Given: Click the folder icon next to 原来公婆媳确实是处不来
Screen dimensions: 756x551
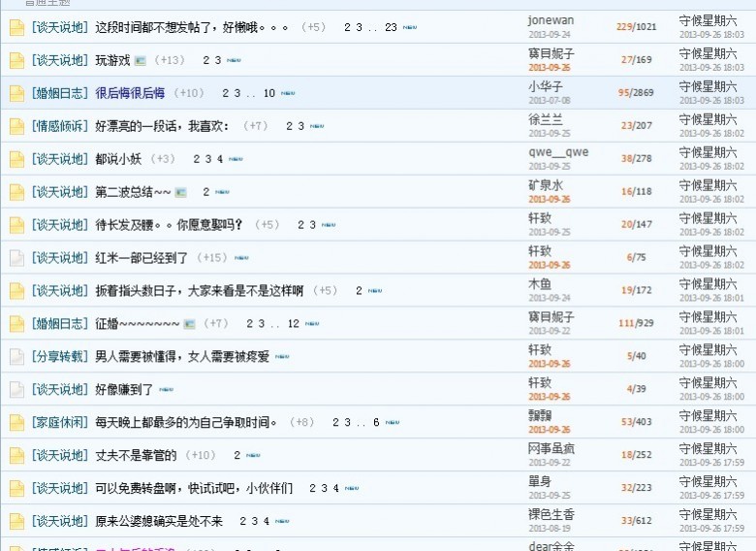Looking at the screenshot, I should pos(16,522).
